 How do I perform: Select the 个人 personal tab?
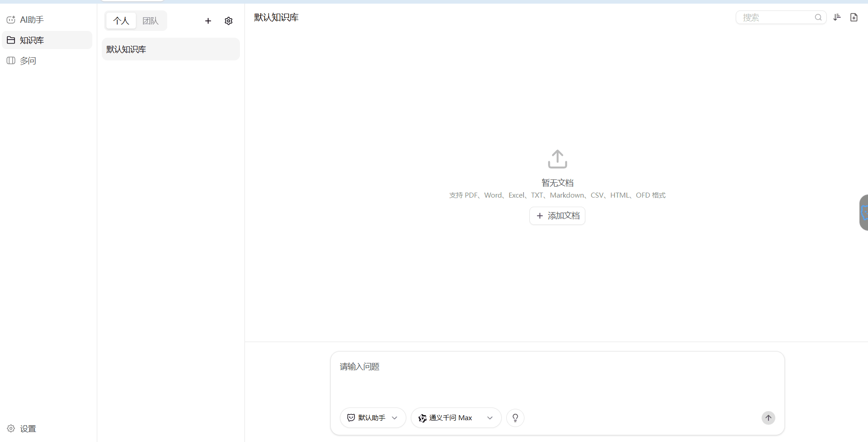(120, 20)
